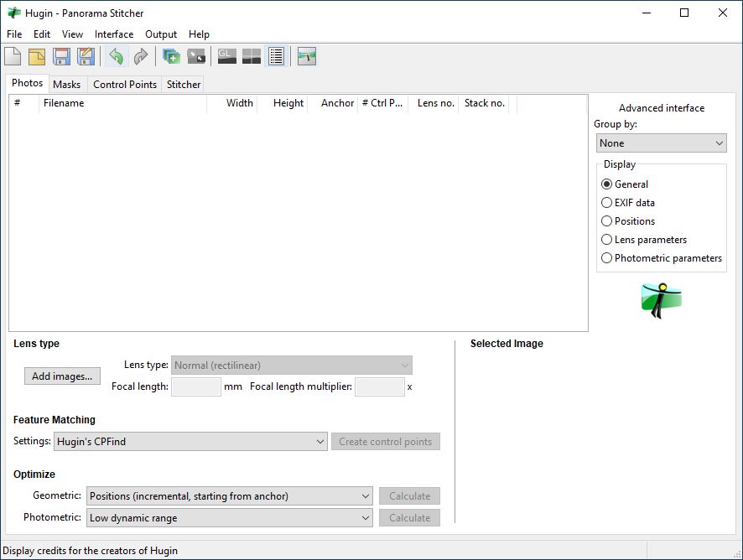Click the Filename column header

[123, 103]
